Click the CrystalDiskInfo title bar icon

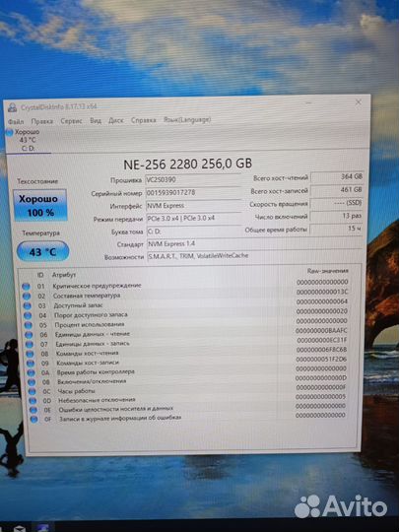pyautogui.click(x=12, y=108)
